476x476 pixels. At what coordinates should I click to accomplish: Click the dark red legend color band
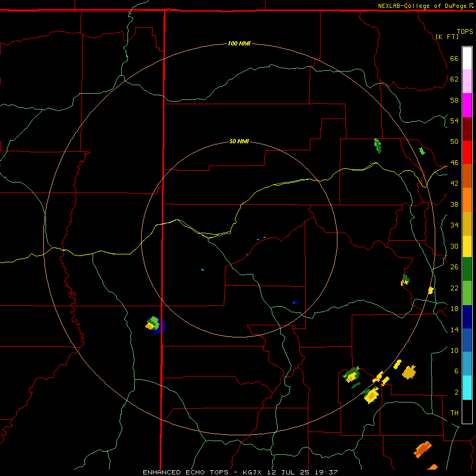467,129
